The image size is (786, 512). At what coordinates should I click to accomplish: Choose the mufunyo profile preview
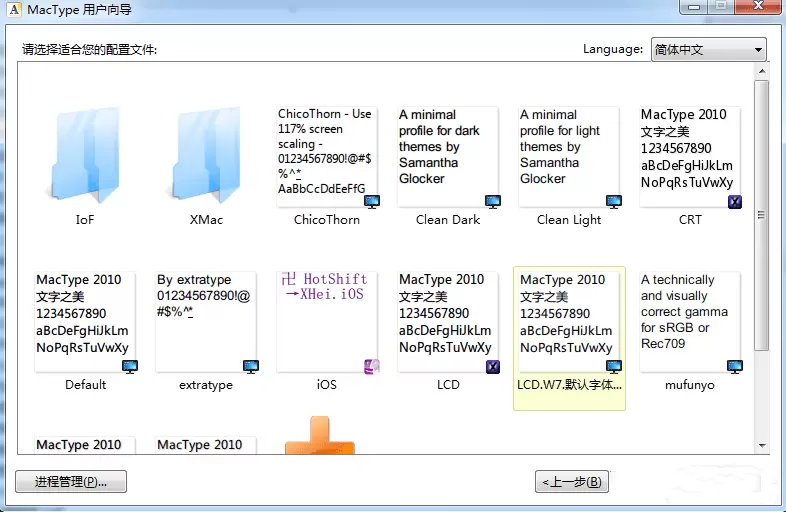(690, 322)
